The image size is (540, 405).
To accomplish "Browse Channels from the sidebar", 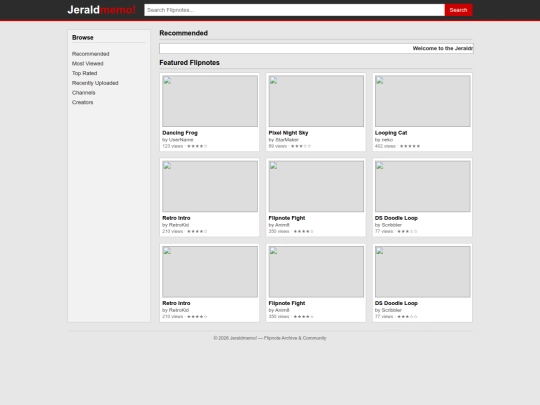I will pyautogui.click(x=83, y=93).
